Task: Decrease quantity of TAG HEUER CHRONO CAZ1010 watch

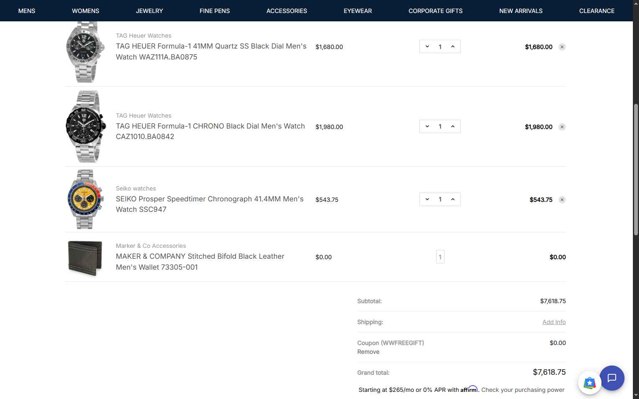Action: 427,126
